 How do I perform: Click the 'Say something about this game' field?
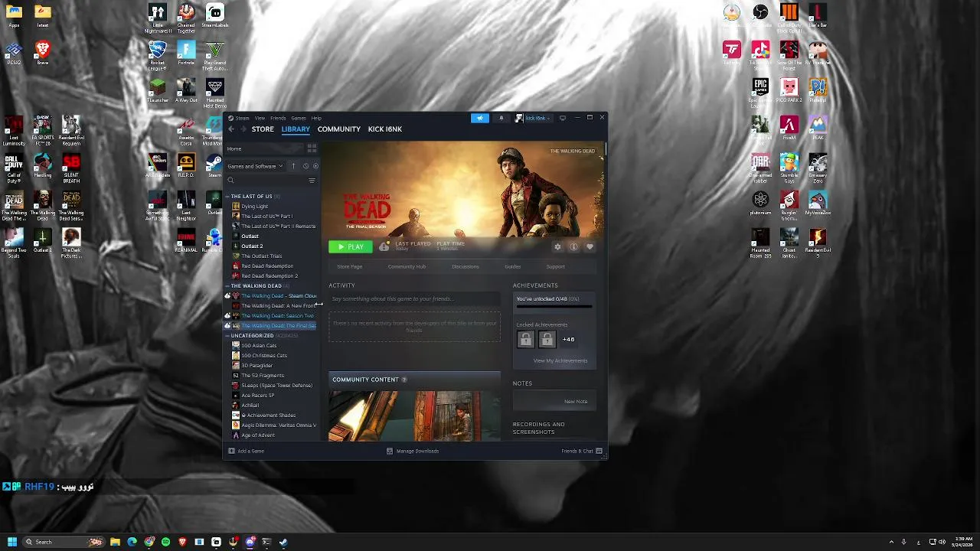click(x=414, y=298)
